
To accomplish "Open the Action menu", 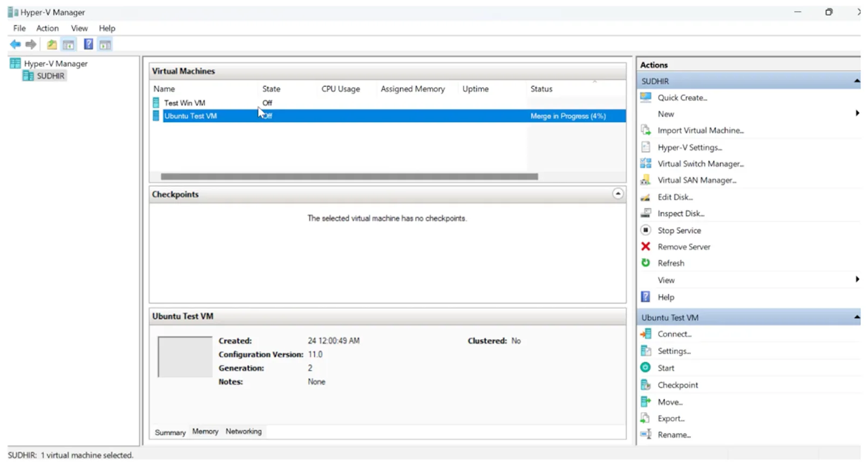I will [x=48, y=28].
